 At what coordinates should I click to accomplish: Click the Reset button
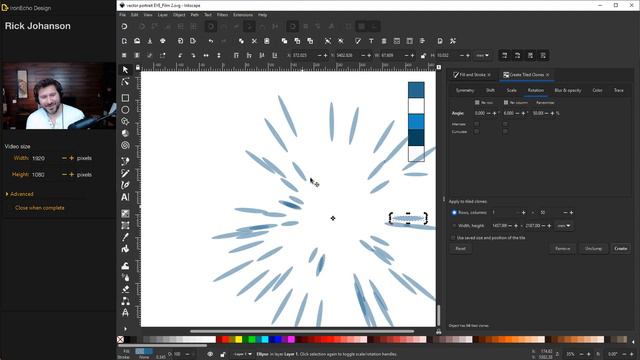[460, 248]
